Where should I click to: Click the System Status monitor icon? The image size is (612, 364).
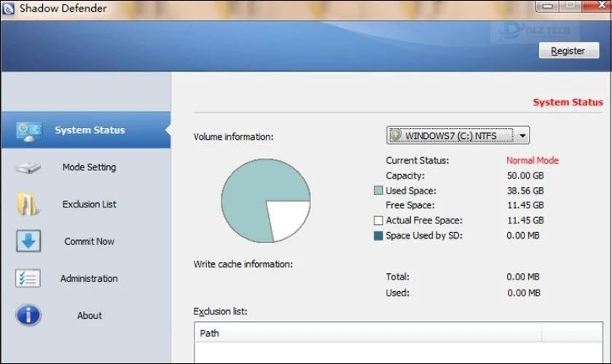(x=28, y=131)
